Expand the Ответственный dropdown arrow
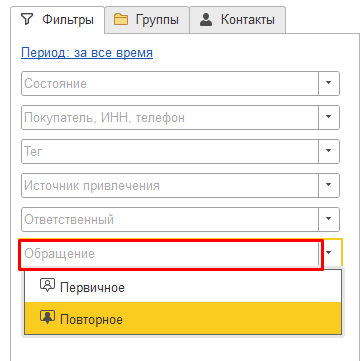 pyautogui.click(x=329, y=219)
